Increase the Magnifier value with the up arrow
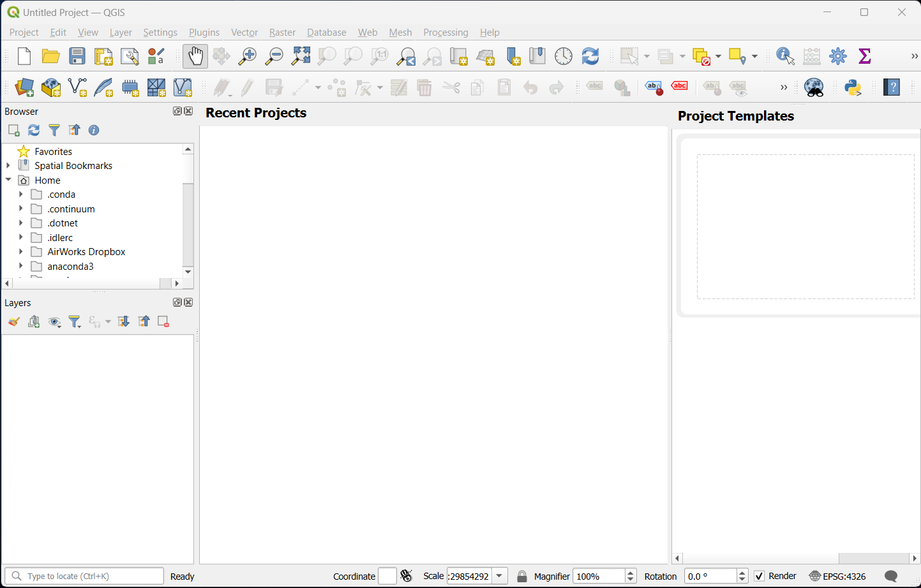Image resolution: width=921 pixels, height=588 pixels. tap(631, 573)
